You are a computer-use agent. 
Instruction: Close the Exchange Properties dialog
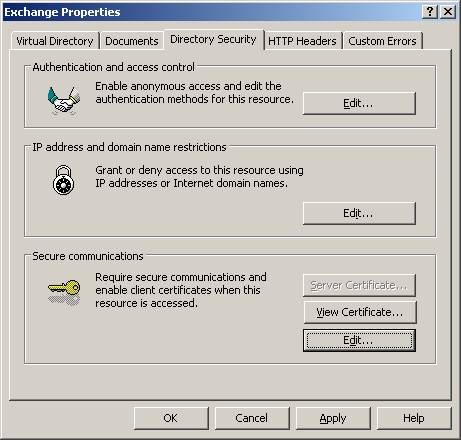448,12
